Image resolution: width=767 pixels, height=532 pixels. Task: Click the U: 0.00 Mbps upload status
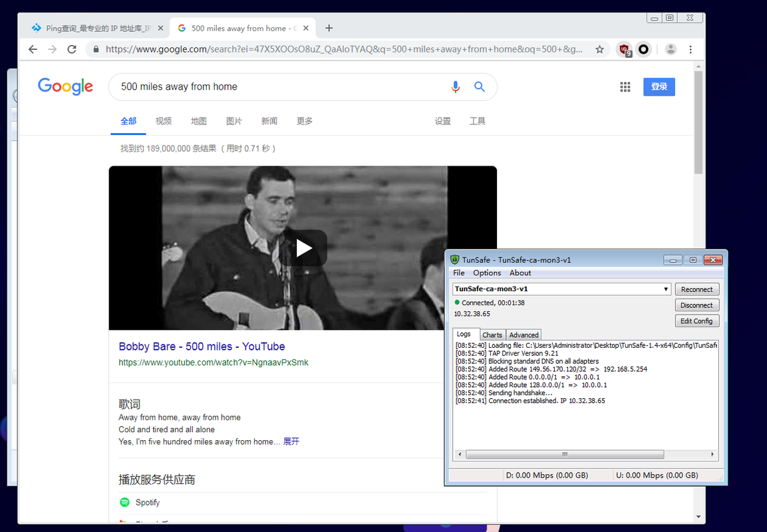(657, 475)
